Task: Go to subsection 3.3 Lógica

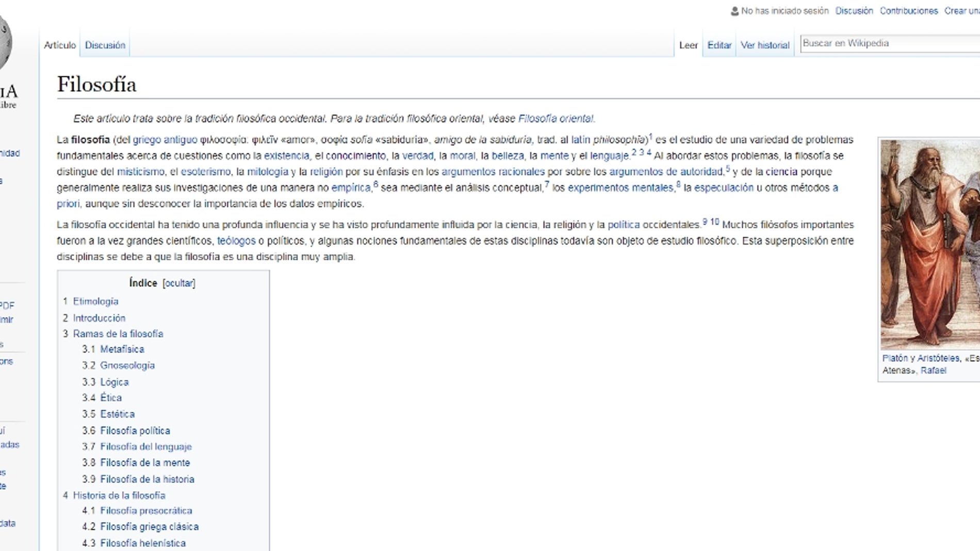Action: 105,382
